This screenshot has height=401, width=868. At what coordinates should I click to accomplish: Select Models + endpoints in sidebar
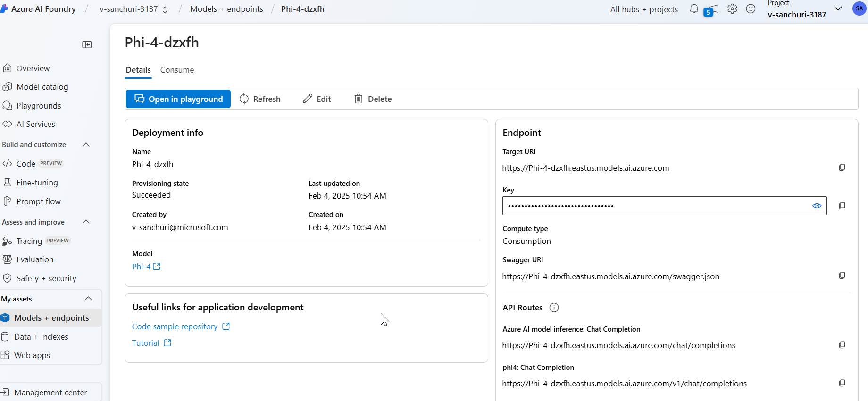pyautogui.click(x=50, y=318)
